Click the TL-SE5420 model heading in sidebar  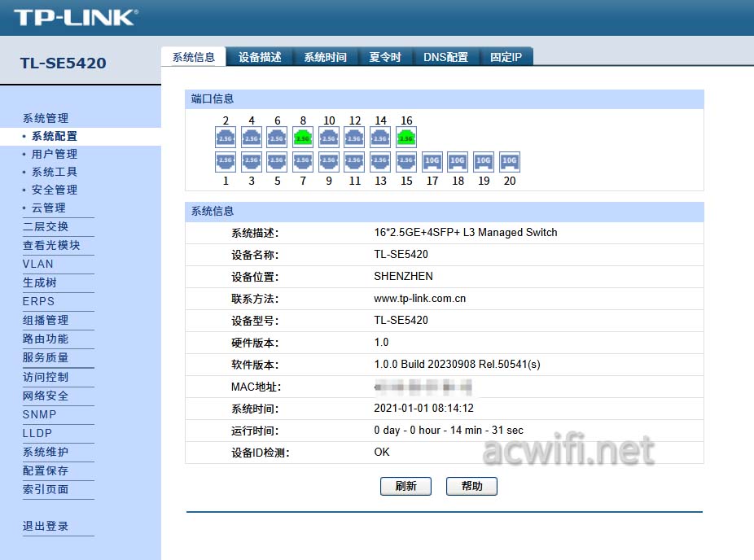[x=63, y=63]
